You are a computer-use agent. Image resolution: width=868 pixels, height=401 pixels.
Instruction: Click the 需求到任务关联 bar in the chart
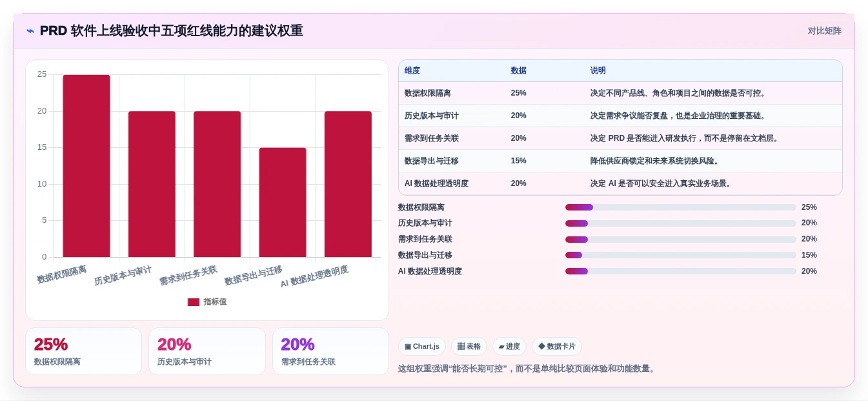tap(217, 184)
